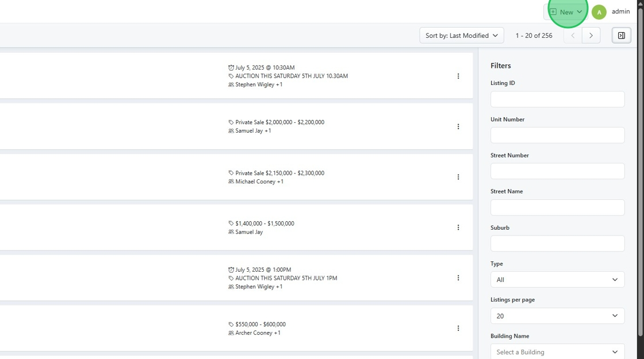This screenshot has height=359, width=644.
Task: Open options menu for 1:00PM auction listing
Action: (x=458, y=278)
